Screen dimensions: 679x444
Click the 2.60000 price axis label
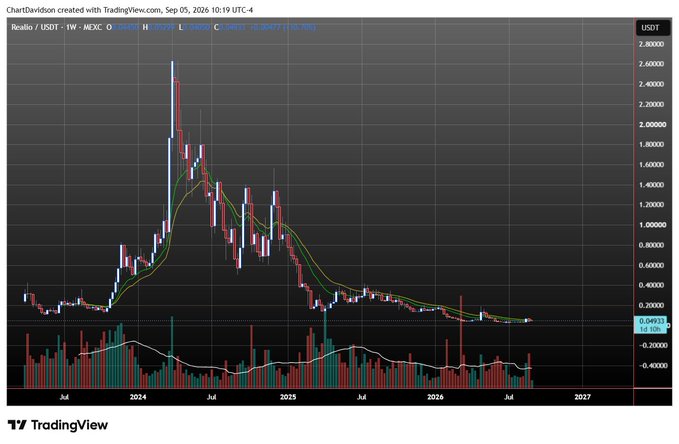[x=651, y=64]
